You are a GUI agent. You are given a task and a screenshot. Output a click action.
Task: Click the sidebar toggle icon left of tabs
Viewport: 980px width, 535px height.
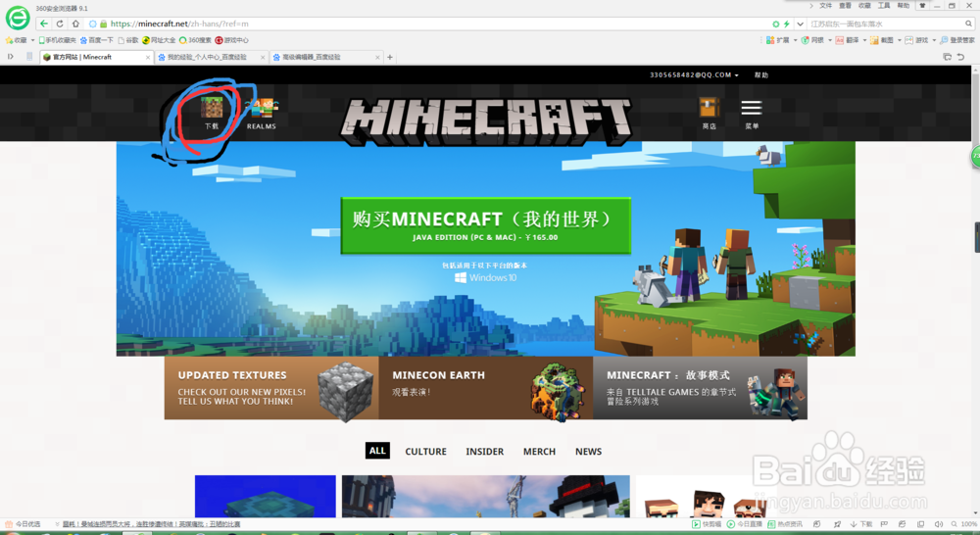click(x=11, y=57)
